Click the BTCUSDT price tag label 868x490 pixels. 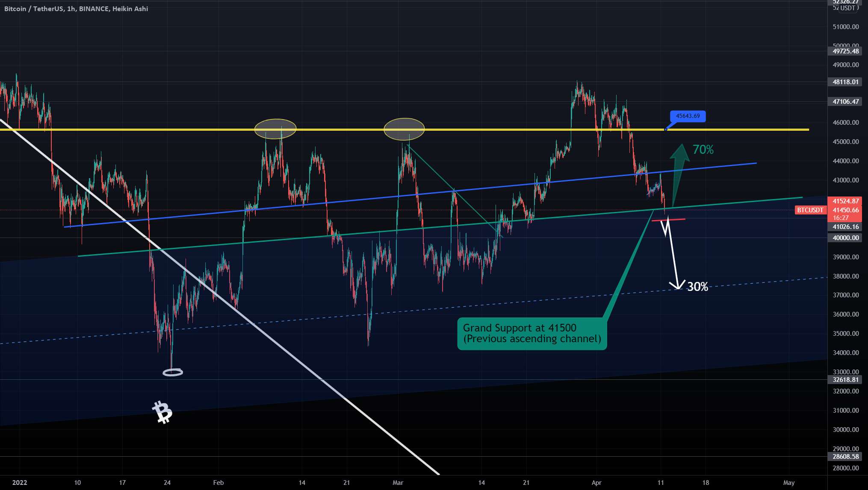(810, 210)
